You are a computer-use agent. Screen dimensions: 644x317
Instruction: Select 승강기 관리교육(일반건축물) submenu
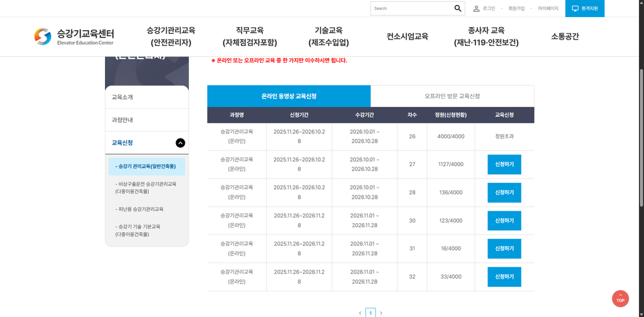point(147,167)
